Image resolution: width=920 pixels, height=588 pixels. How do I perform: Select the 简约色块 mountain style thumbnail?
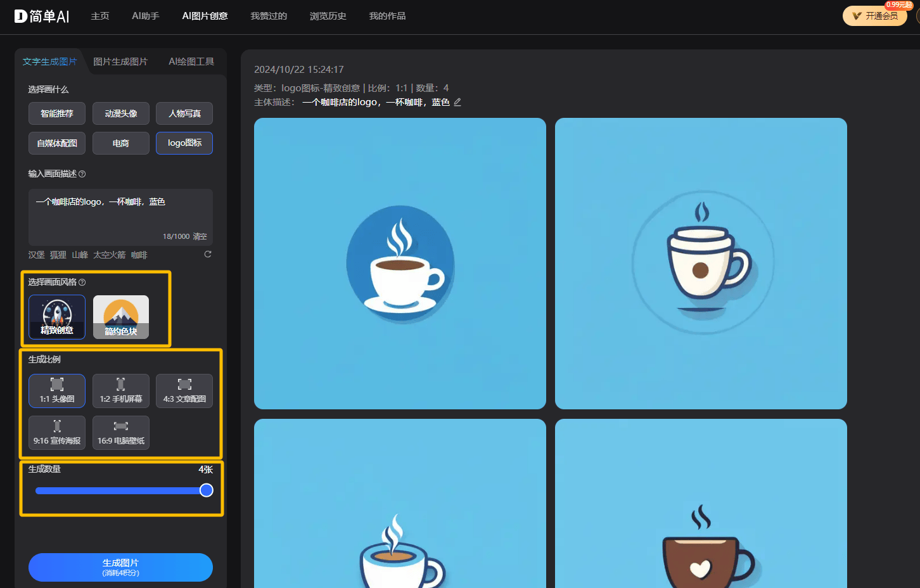[121, 317]
